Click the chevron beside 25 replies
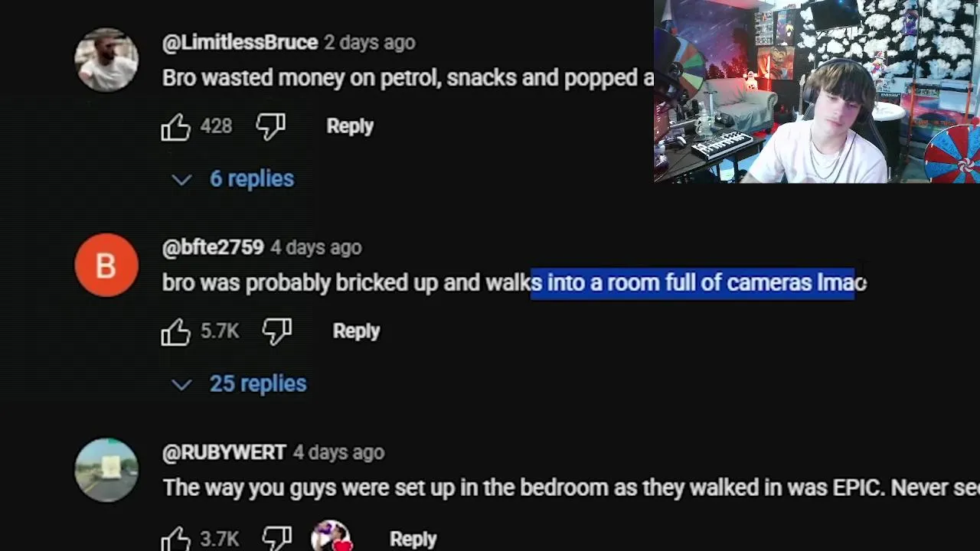980x551 pixels. (x=181, y=385)
